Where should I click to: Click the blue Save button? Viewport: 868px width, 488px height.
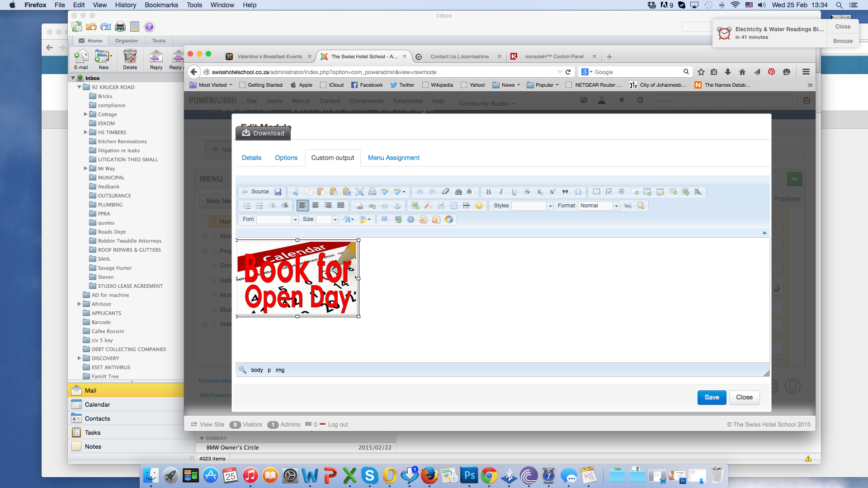[x=711, y=398]
